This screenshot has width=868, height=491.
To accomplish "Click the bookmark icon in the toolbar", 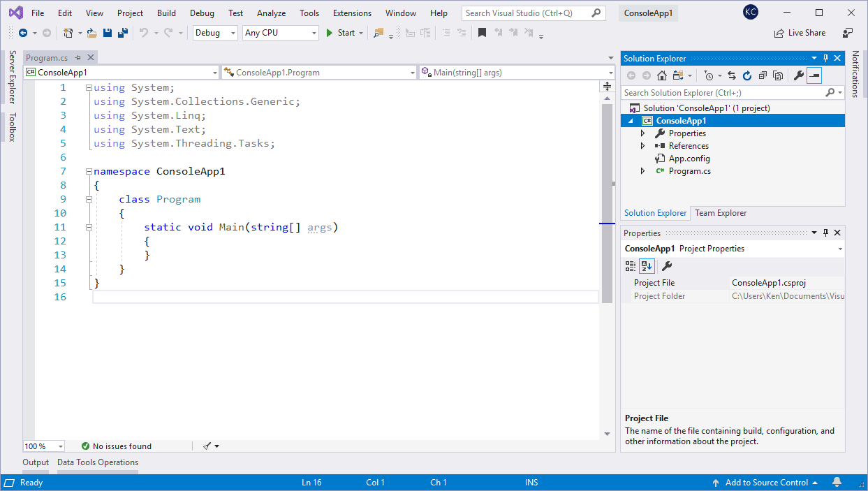I will coord(482,33).
